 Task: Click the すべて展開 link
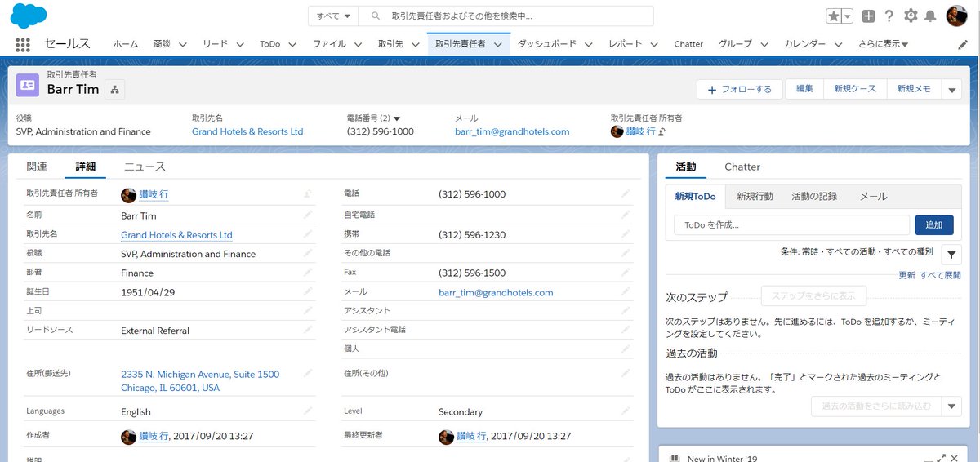940,275
